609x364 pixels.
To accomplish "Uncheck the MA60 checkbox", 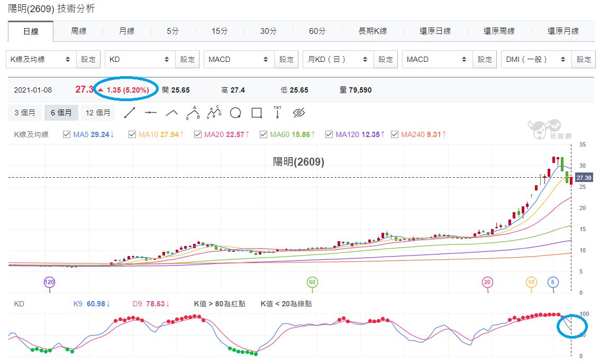I will pyautogui.click(x=263, y=134).
